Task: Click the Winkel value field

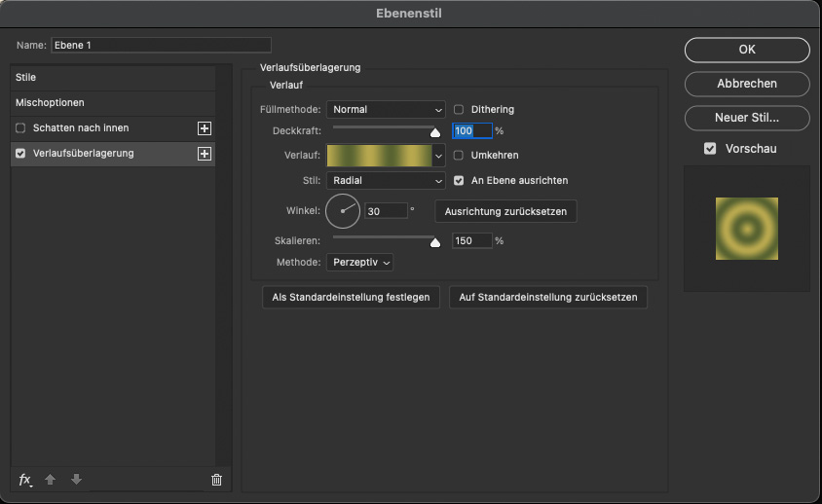Action: click(x=386, y=212)
